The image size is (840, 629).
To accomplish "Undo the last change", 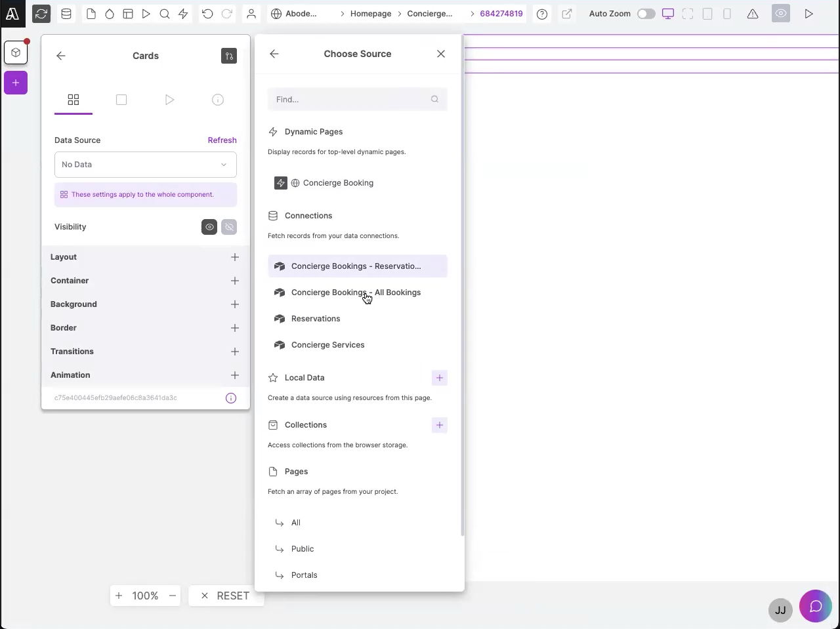I will point(207,14).
